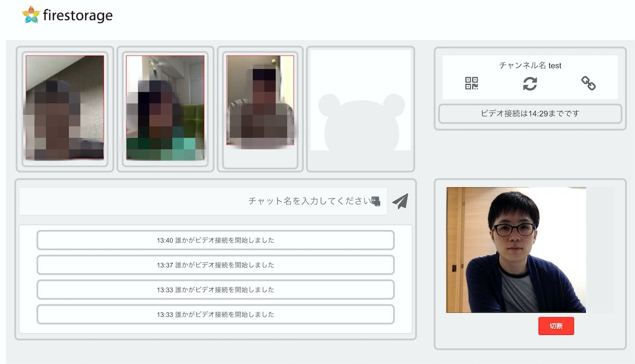Click the bottom 13:33 connection message

(215, 314)
